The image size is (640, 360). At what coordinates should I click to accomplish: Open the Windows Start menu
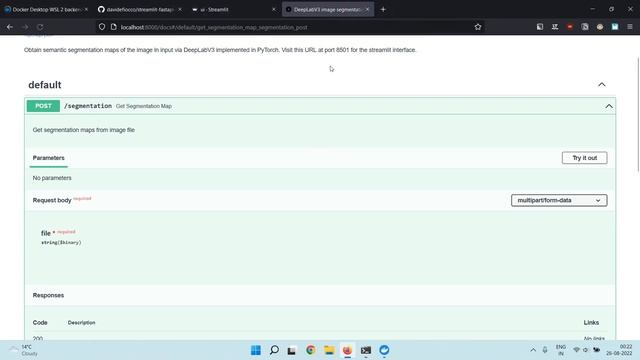pos(256,350)
